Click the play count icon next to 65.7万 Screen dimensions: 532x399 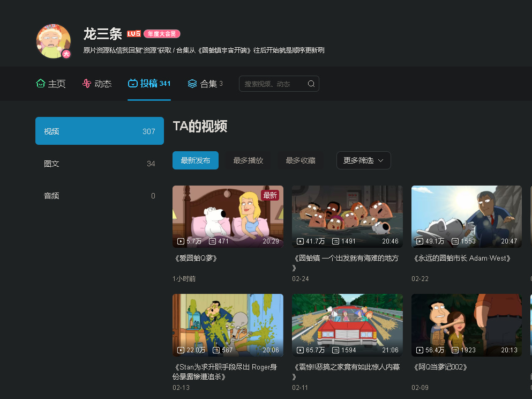click(x=300, y=350)
